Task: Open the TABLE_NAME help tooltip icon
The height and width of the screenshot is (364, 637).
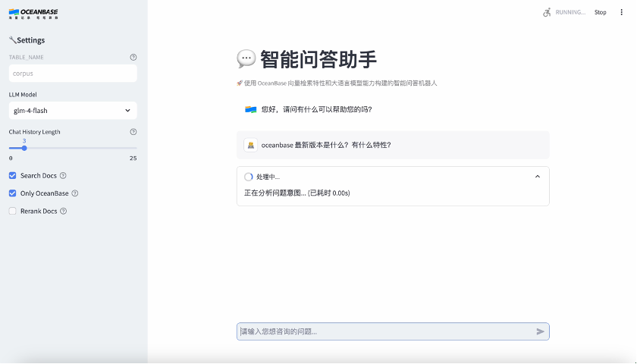Action: (133, 58)
